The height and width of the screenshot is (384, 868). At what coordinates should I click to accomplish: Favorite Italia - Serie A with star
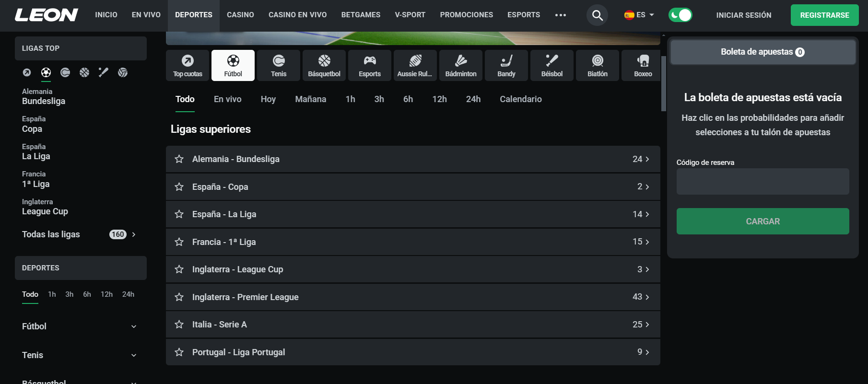pos(179,325)
